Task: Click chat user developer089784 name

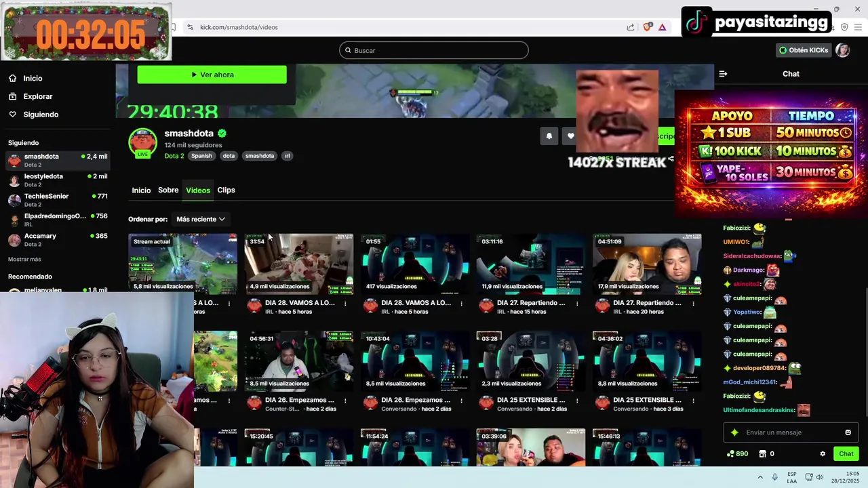Action: (759, 368)
